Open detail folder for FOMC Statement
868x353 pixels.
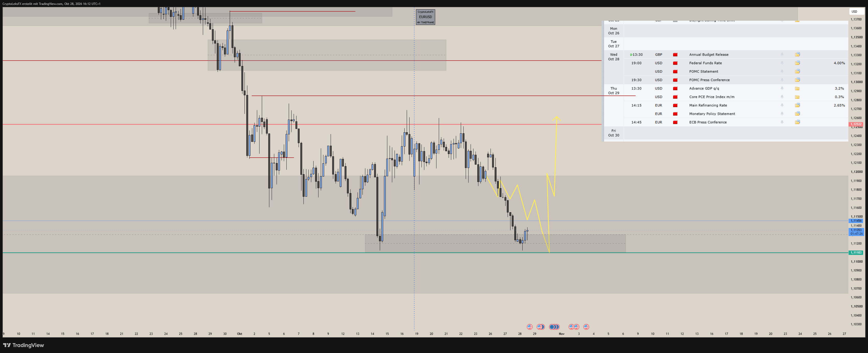point(797,71)
